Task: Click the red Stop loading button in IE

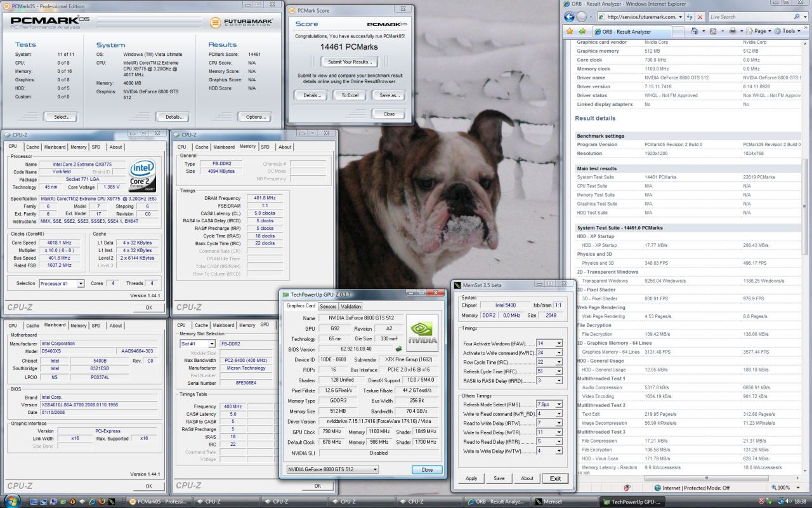Action: 700,17
